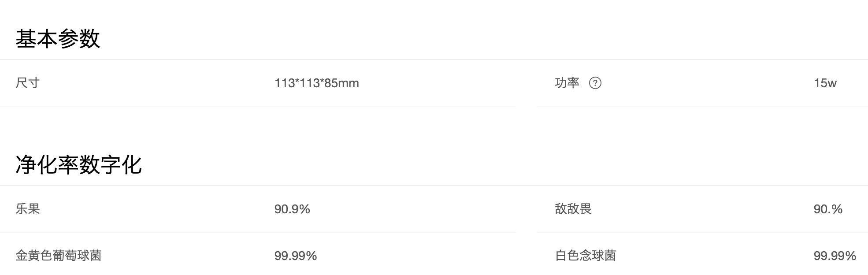Select the 敌敌畏 row label
868x275 pixels.
pyautogui.click(x=573, y=209)
